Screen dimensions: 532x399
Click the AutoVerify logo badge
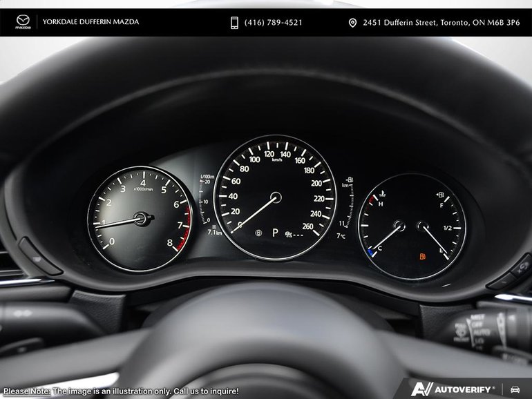tap(454, 389)
